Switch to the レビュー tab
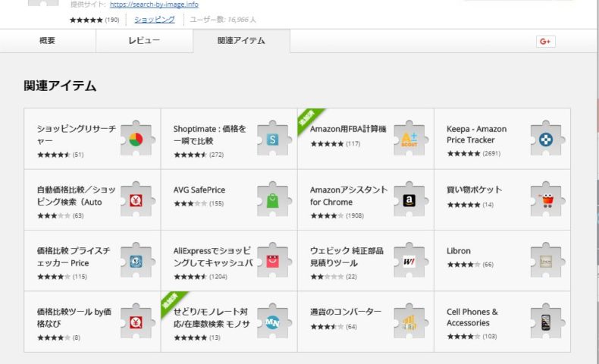Image resolution: width=599 pixels, height=364 pixels. point(144,40)
